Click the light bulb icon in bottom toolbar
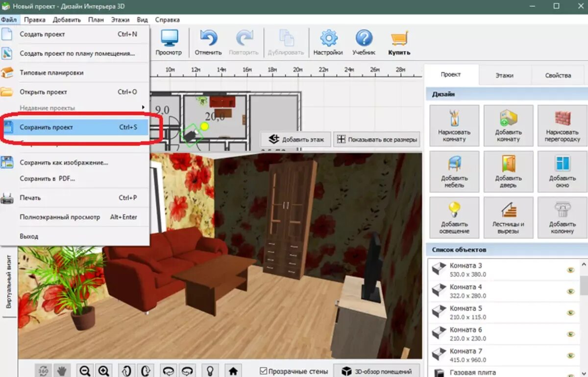Viewport: 588px width, 377px height. tap(210, 371)
